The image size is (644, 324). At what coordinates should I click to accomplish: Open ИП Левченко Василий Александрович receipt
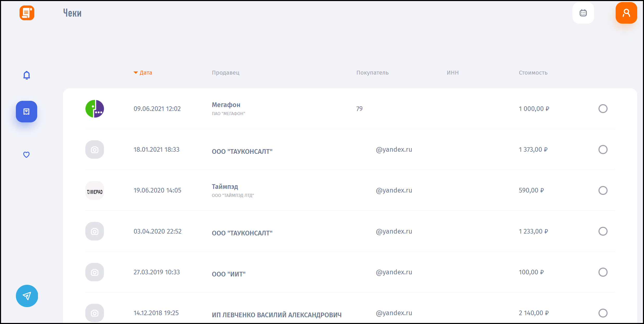[x=276, y=315]
